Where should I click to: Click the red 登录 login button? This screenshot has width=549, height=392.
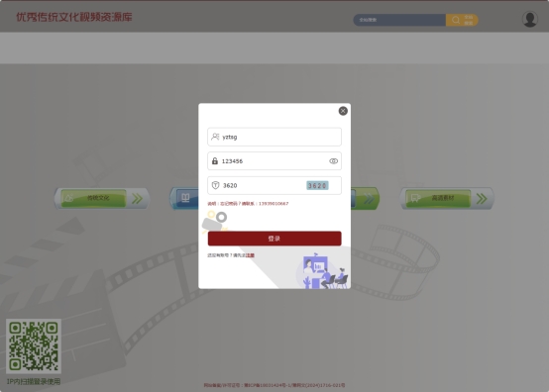click(274, 239)
